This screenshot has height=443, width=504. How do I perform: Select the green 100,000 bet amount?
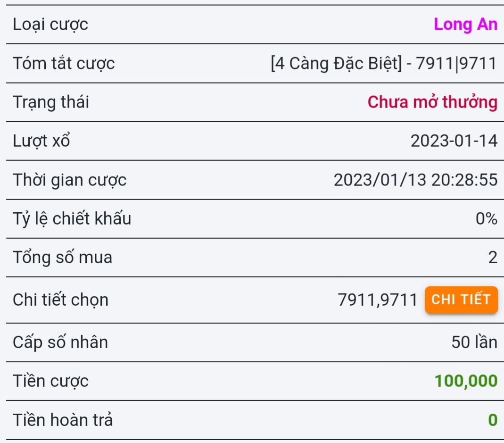pos(465,381)
